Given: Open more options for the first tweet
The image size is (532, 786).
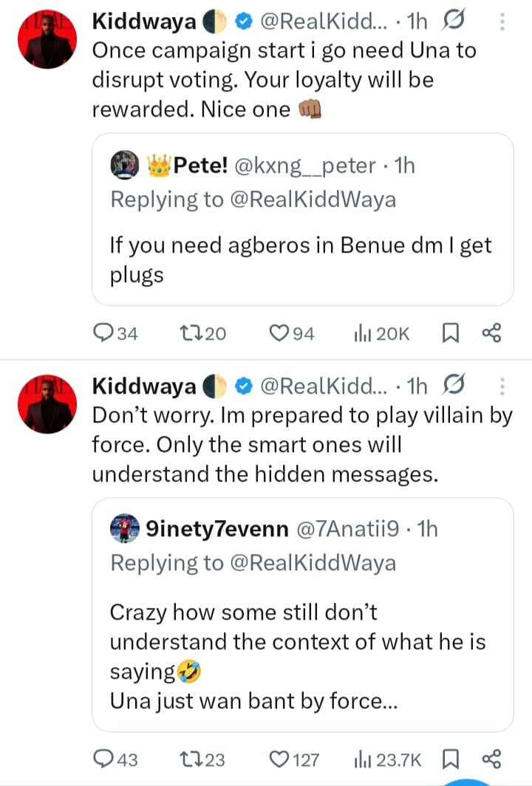Looking at the screenshot, I should click(502, 22).
